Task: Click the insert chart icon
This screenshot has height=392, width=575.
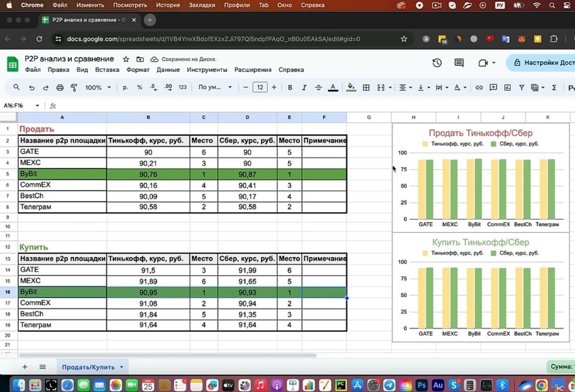Action: point(508,88)
